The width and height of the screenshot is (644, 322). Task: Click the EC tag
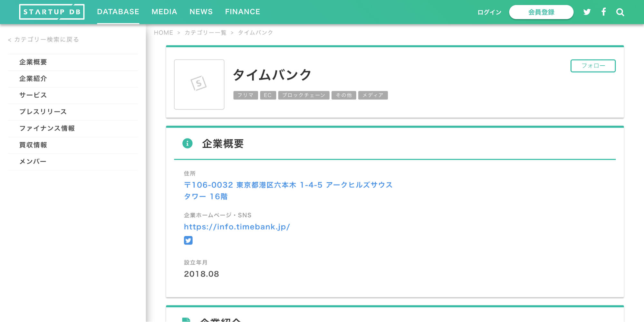[268, 95]
